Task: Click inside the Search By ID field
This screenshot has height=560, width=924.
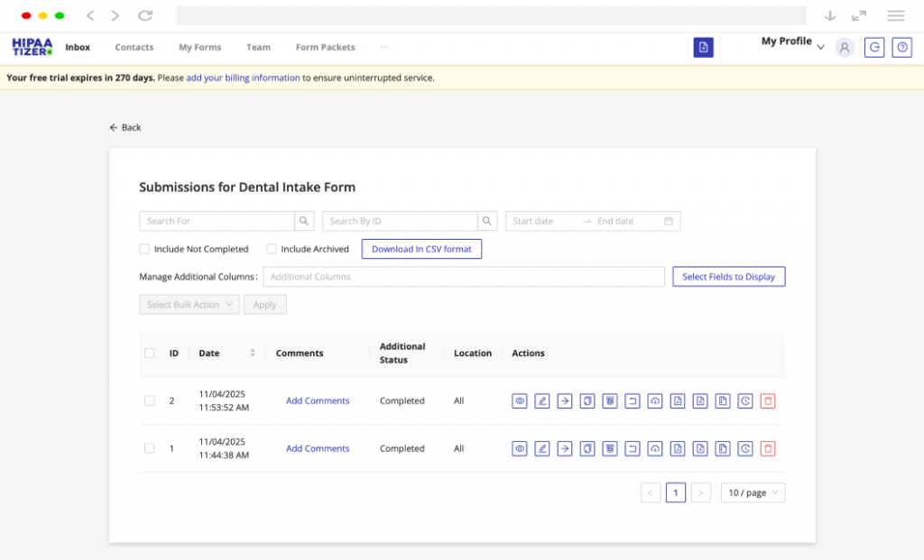Action: coord(397,220)
